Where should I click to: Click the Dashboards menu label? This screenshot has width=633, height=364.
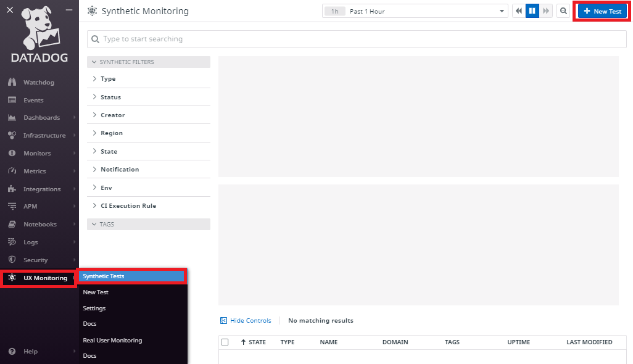[x=41, y=117]
